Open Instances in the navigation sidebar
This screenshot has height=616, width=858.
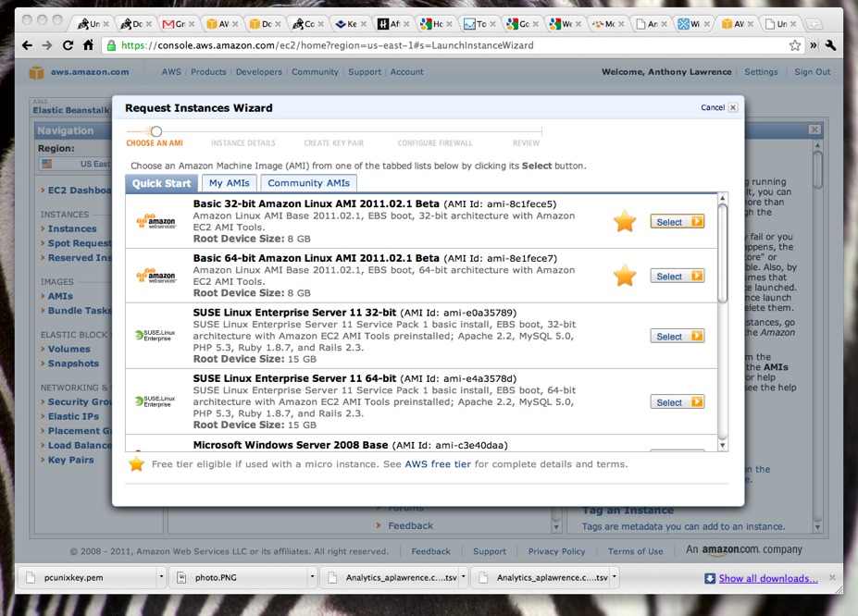[72, 228]
